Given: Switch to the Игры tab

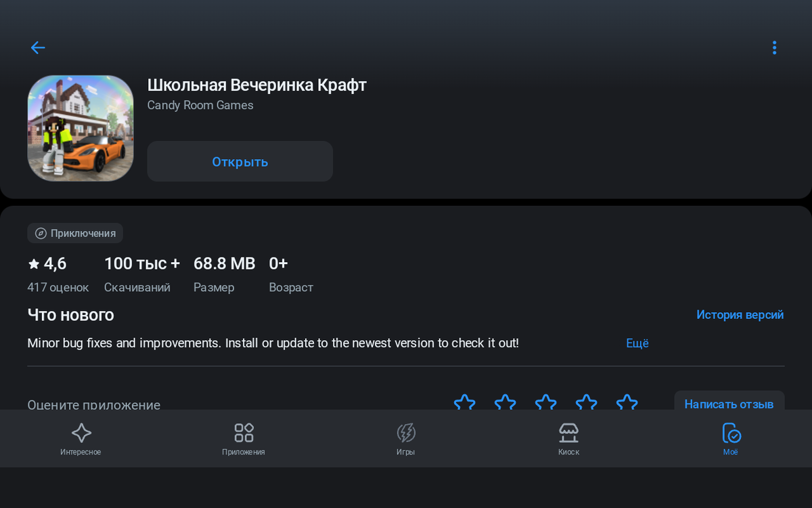Looking at the screenshot, I should tap(406, 439).
